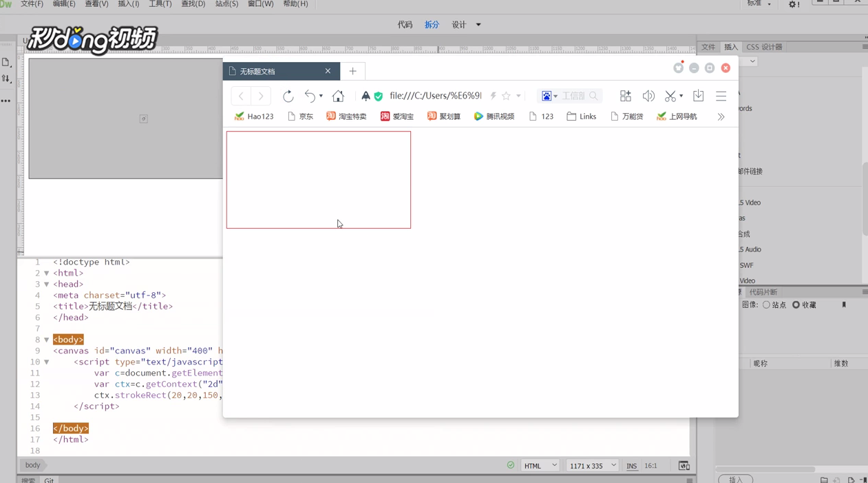Open the 站点(S) menu
The height and width of the screenshot is (483, 868).
(226, 4)
